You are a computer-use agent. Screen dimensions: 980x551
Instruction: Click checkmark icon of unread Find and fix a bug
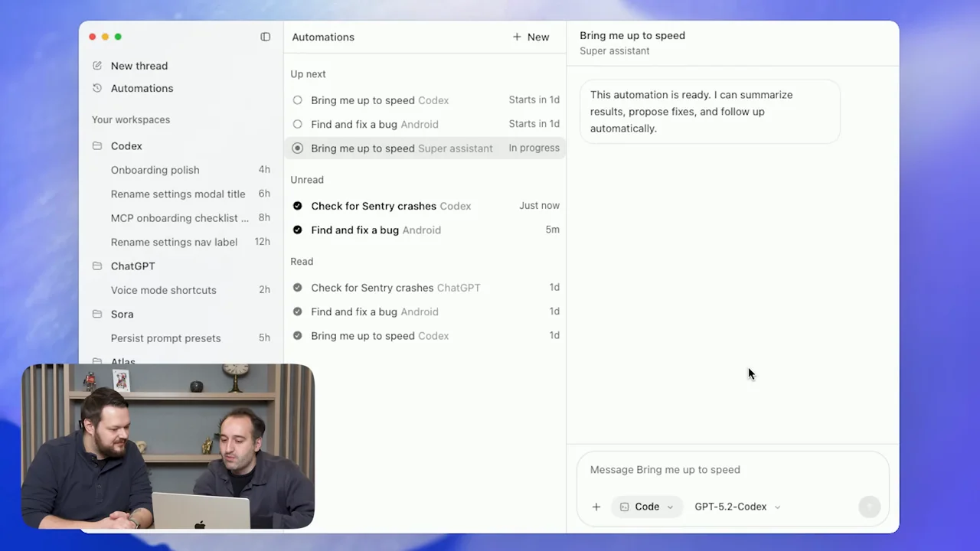(x=298, y=230)
